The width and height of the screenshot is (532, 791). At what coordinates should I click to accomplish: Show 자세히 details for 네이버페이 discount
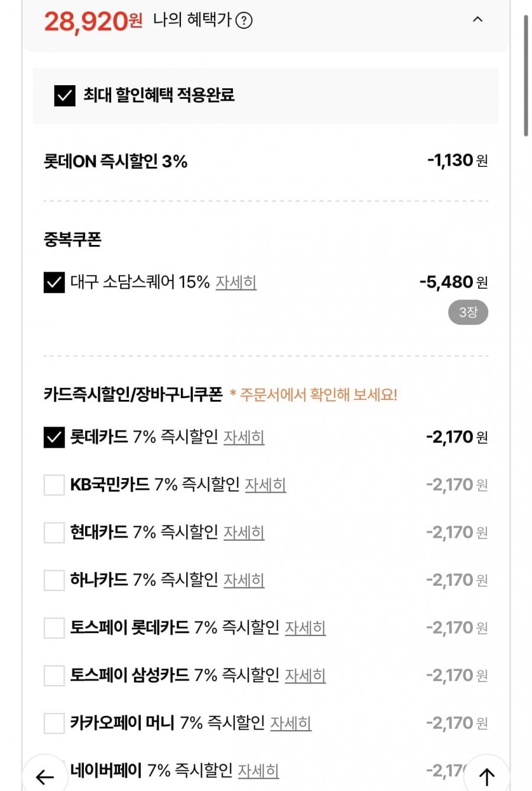pos(258,770)
